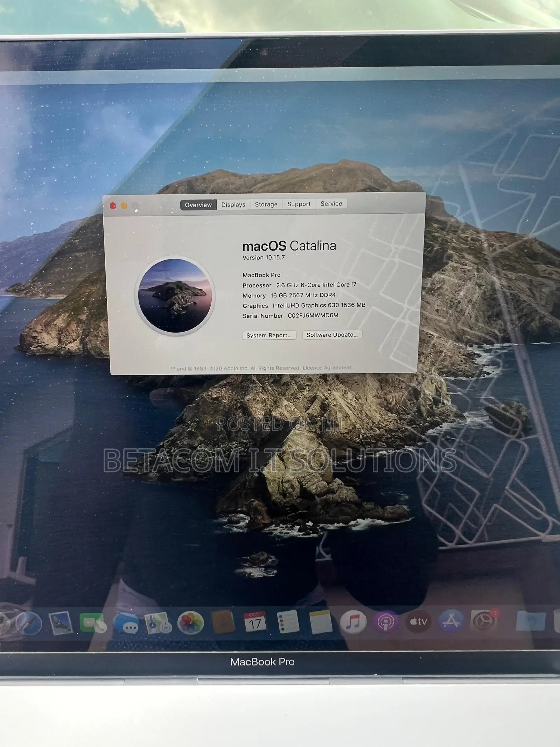Click processor text 2.6 GHz 6-Core Intel Core i7
The image size is (560, 747).
click(x=316, y=285)
